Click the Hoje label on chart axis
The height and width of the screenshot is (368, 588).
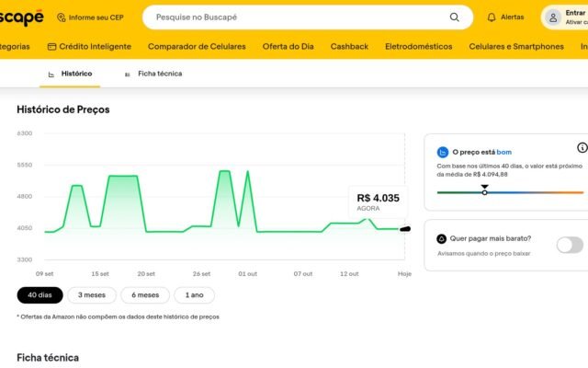point(404,274)
